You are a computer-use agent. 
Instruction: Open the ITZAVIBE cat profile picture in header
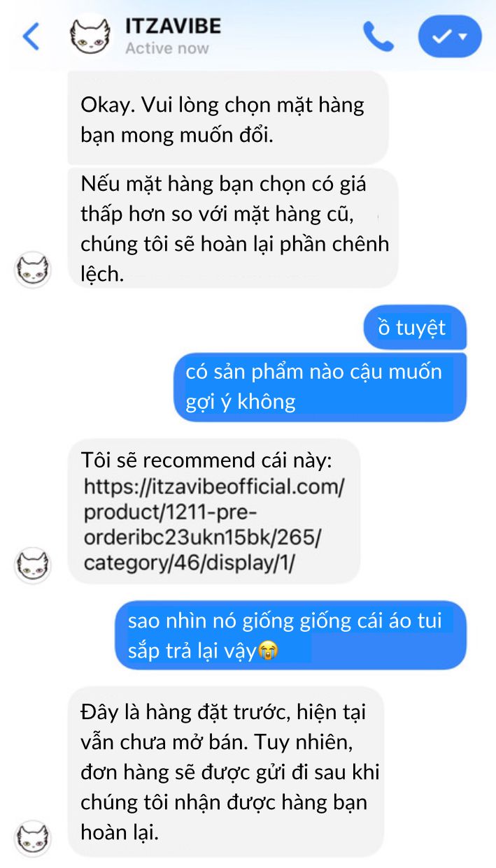(x=90, y=35)
